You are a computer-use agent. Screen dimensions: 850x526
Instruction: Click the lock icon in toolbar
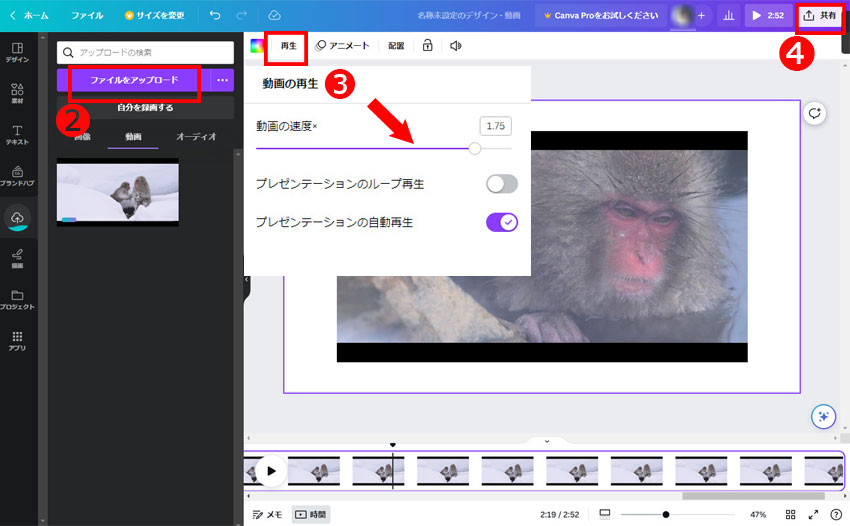pyautogui.click(x=428, y=46)
